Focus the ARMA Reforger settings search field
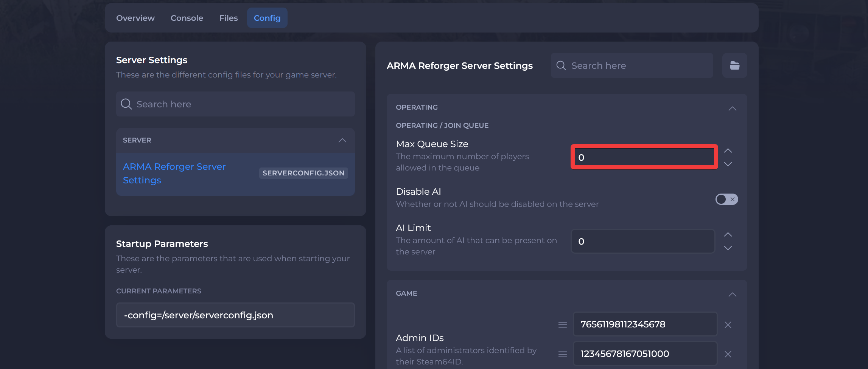Screen dimensions: 868x369 [x=632, y=65]
